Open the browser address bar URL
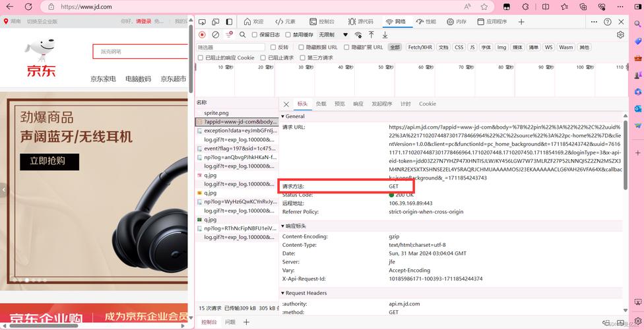Image resolution: width=644 pixels, height=330 pixels. (x=86, y=7)
